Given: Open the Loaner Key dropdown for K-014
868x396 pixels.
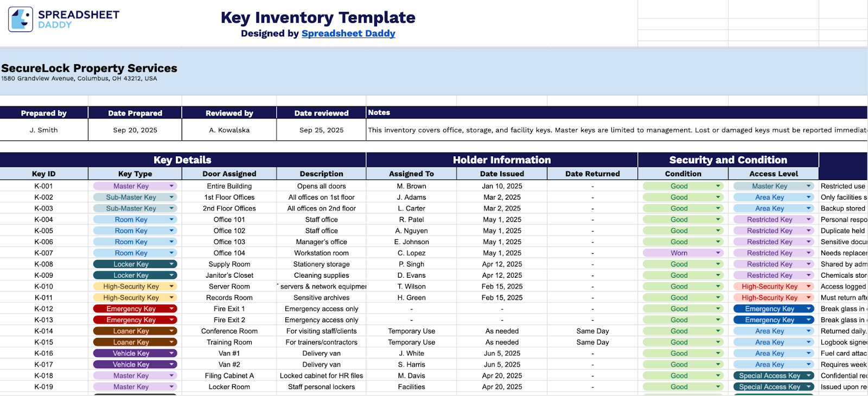Looking at the screenshot, I should 172,330.
